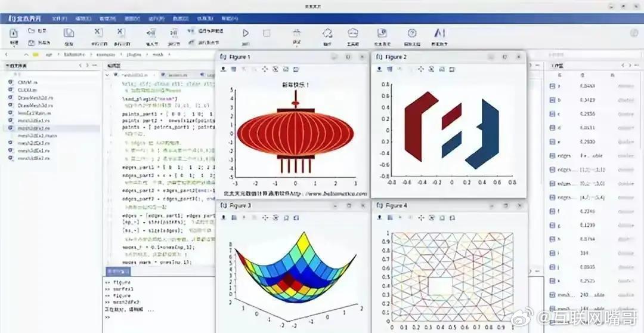Click the second X uncomment icon in toolbar
Image resolution: width=644 pixels, height=333 pixels.
click(120, 32)
